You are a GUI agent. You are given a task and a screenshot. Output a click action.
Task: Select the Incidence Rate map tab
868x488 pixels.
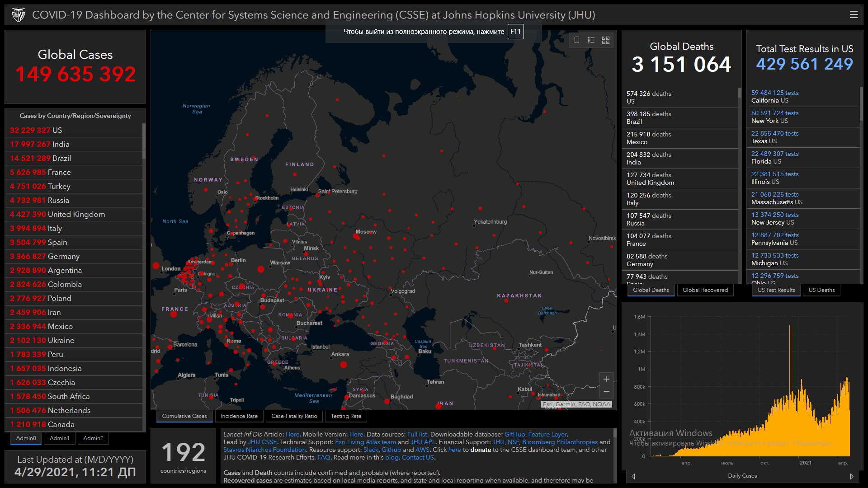click(x=239, y=416)
